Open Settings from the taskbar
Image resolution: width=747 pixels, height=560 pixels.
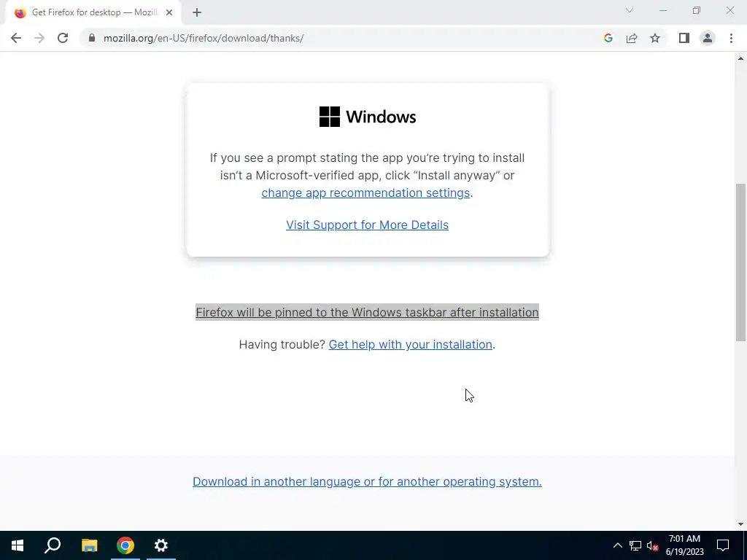[x=161, y=545]
